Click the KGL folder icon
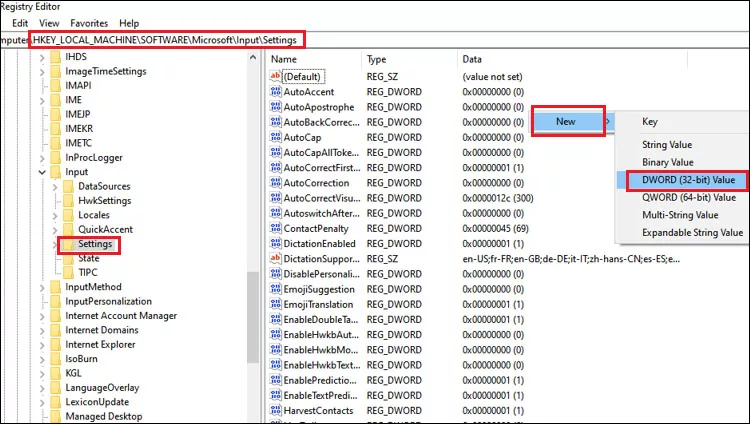Viewport: 750px width, 424px height. [x=56, y=373]
